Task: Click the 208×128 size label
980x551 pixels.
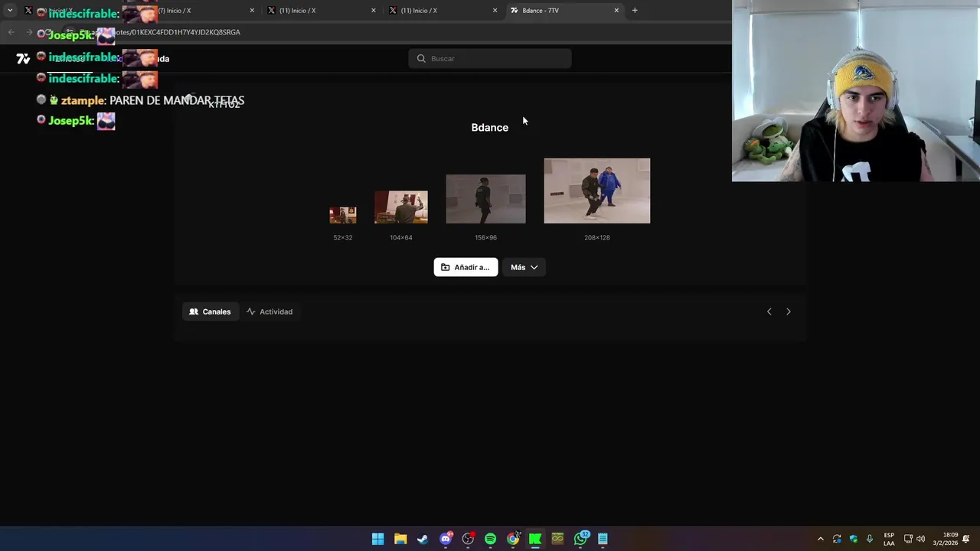Action: [x=597, y=237]
